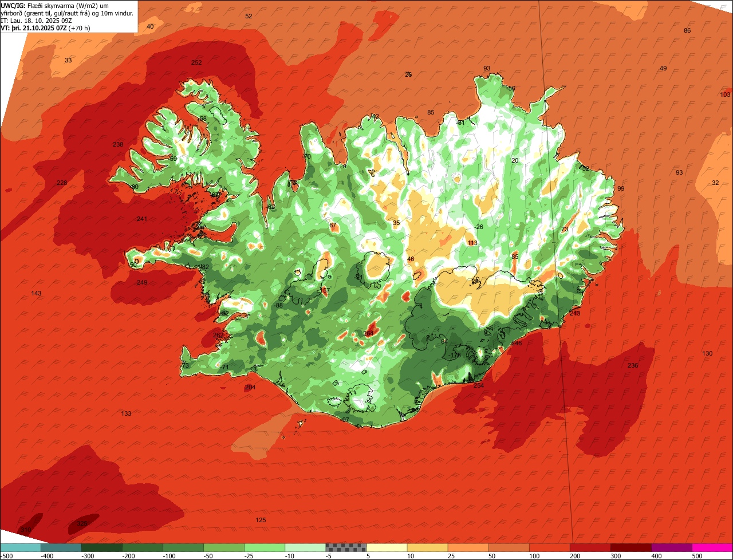Select the legend swatch between 200 and 300
Image resolution: width=733 pixels, height=560 pixels.
[x=589, y=547]
